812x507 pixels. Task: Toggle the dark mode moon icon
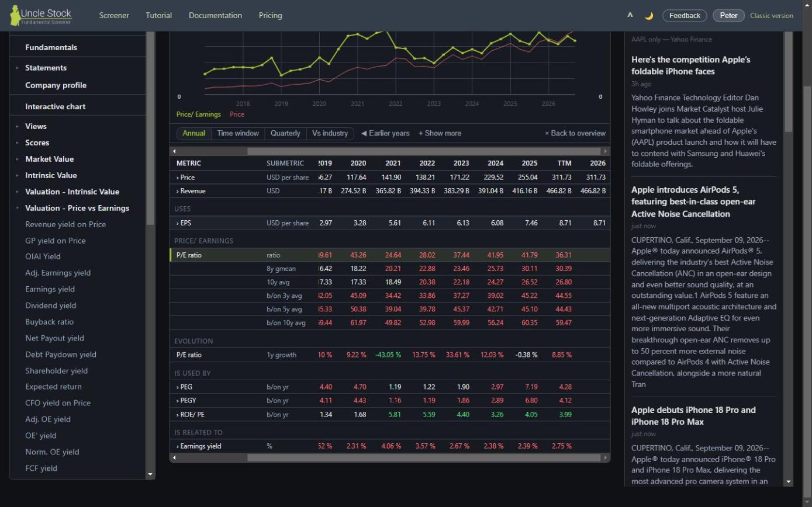tap(649, 16)
